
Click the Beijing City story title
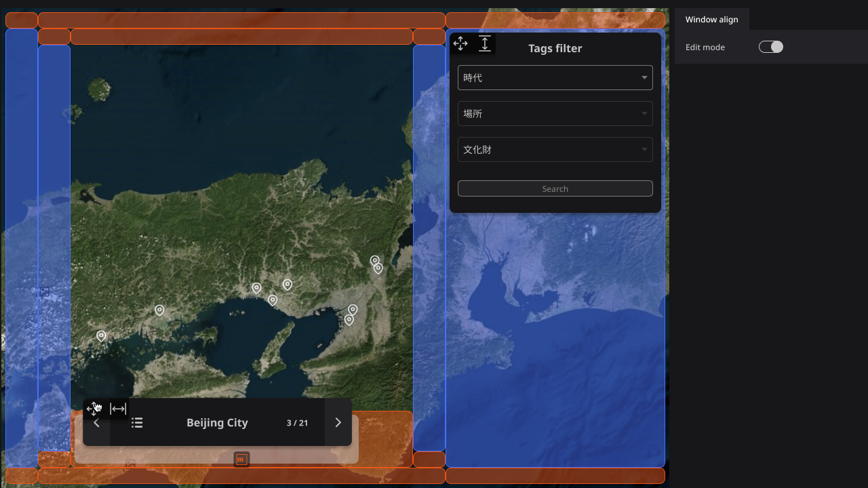[217, 423]
